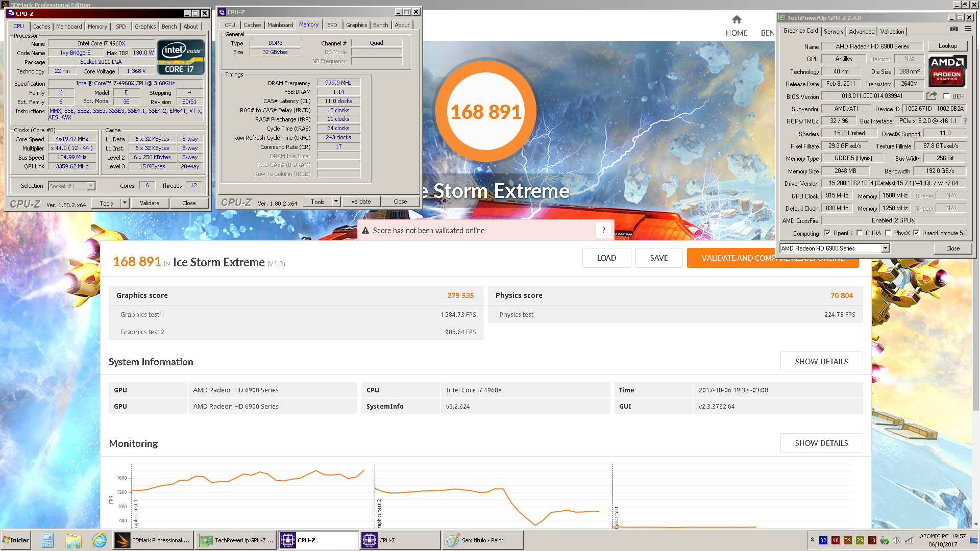The image size is (980, 551).
Task: Open the Mainboard tab in left CPU-Z window
Action: click(x=69, y=27)
